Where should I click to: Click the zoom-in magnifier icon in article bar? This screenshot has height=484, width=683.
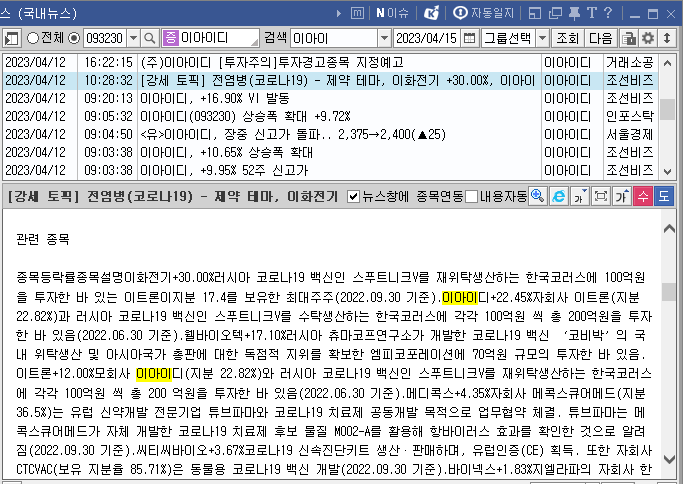click(x=538, y=196)
